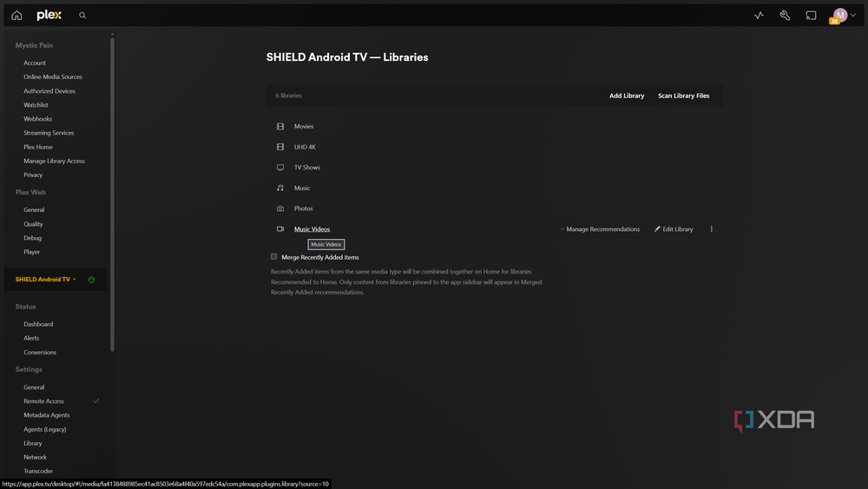Image resolution: width=868 pixels, height=489 pixels.
Task: Click the Movies library film icon
Action: pyautogui.click(x=280, y=126)
